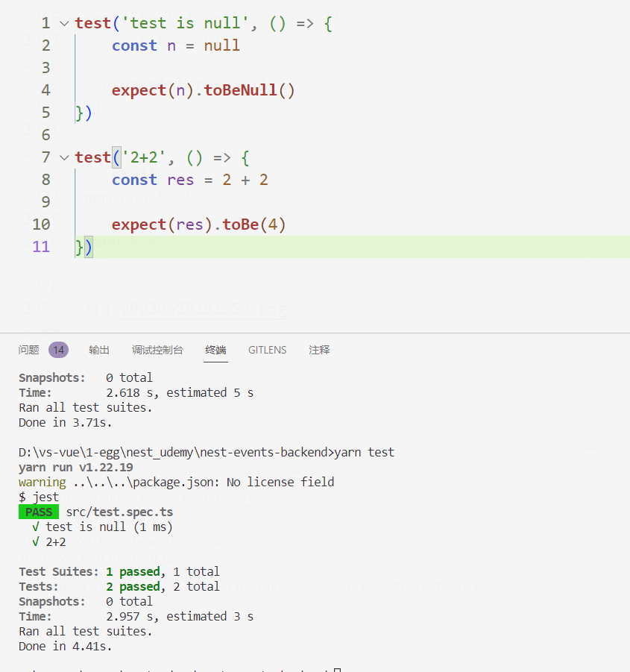Click line number 11 in the gutter
This screenshot has width=630, height=672.
point(41,247)
